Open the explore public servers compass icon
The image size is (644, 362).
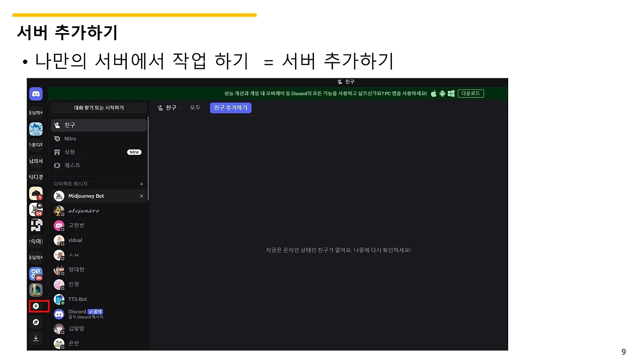point(36,322)
